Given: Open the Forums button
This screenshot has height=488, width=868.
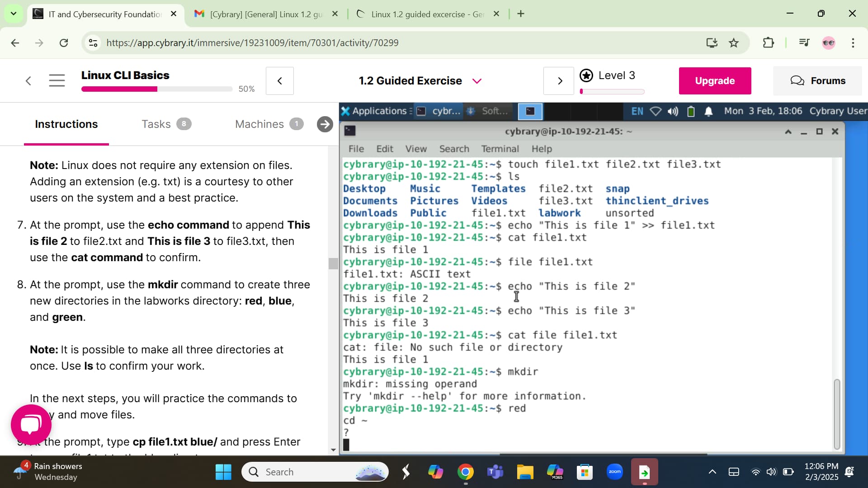Looking at the screenshot, I should 817,81.
